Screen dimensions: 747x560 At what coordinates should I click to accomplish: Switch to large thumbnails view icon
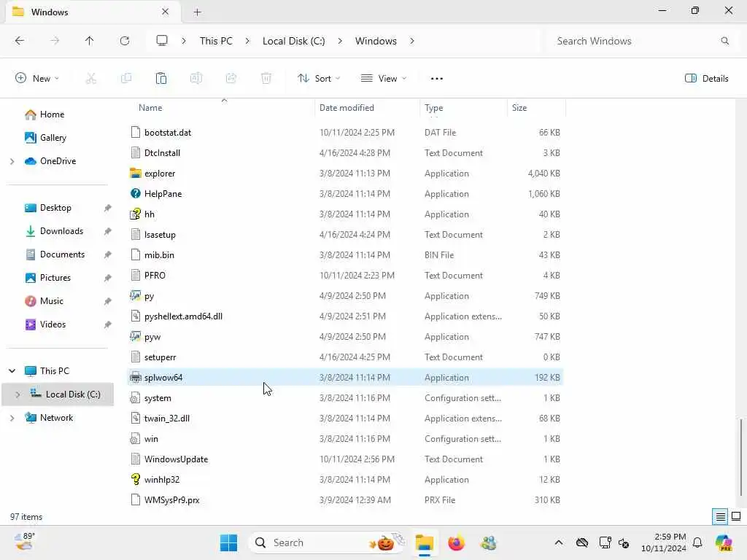pos(736,516)
